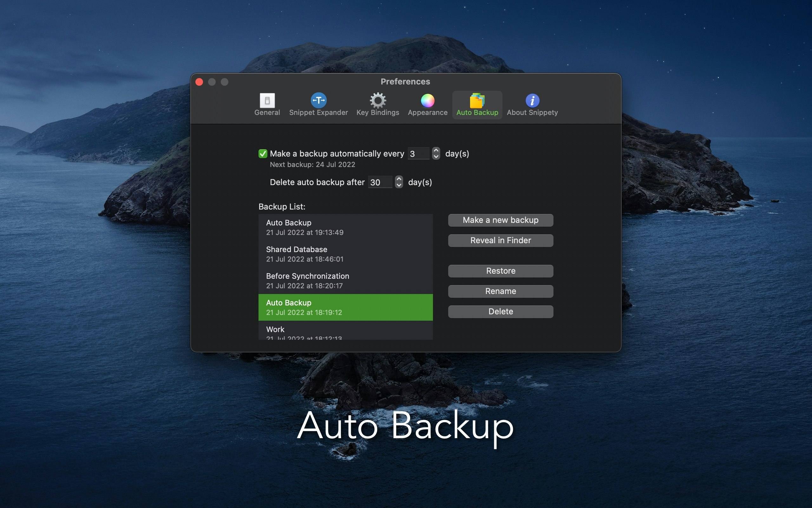Open the Key Bindings gear icon
The height and width of the screenshot is (508, 812).
(x=378, y=100)
